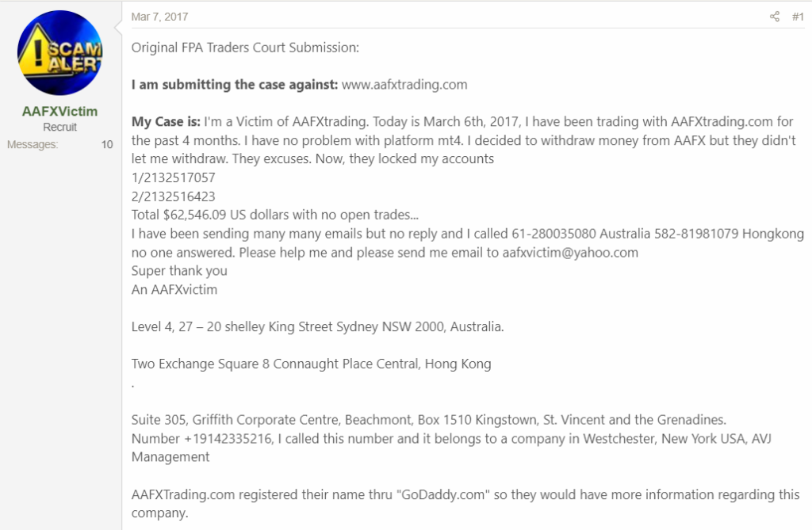Click the Sydney NSW 2000 address line
812x530 pixels.
tap(317, 326)
